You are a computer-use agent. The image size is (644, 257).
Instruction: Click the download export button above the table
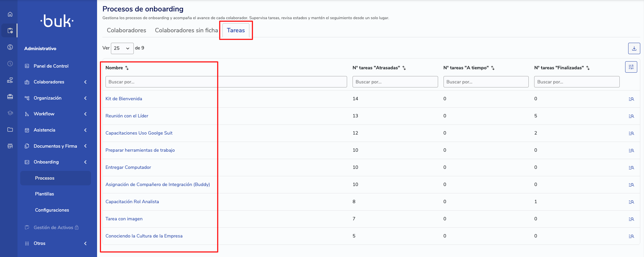click(634, 48)
